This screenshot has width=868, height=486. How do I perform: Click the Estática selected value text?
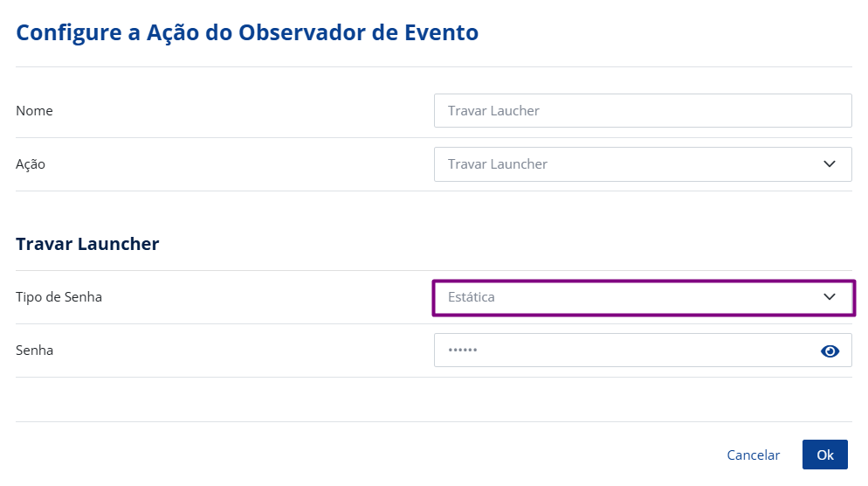472,297
